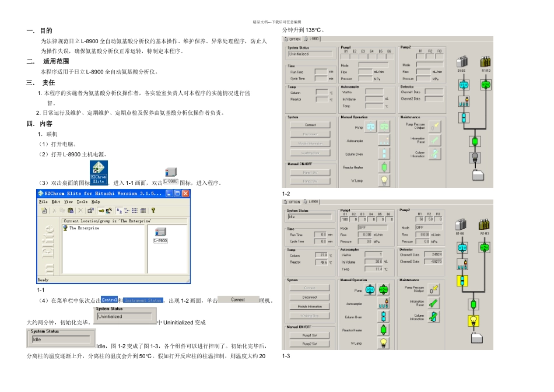Viewport: 554px width, 392px height.
Task: Minimize the EZChrom Elite window
Action: point(169,193)
